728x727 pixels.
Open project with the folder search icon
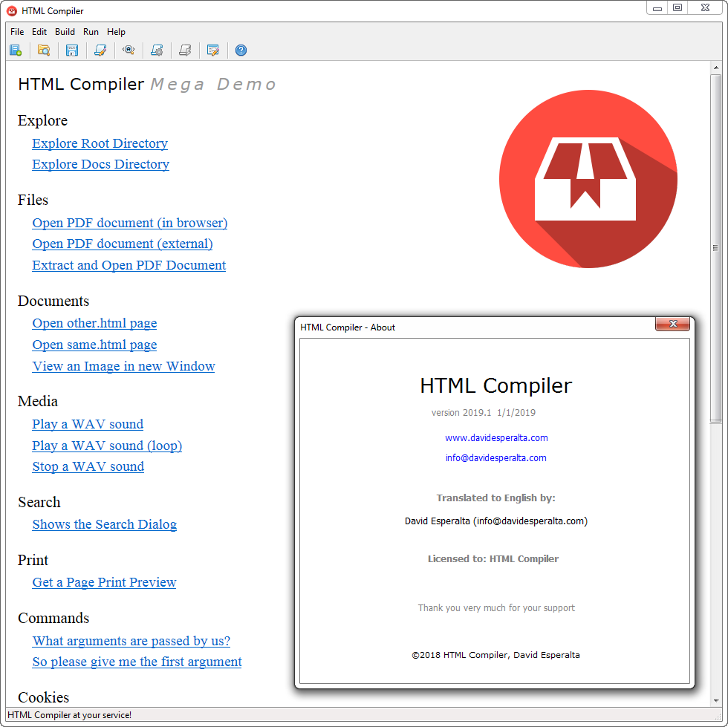pos(44,50)
